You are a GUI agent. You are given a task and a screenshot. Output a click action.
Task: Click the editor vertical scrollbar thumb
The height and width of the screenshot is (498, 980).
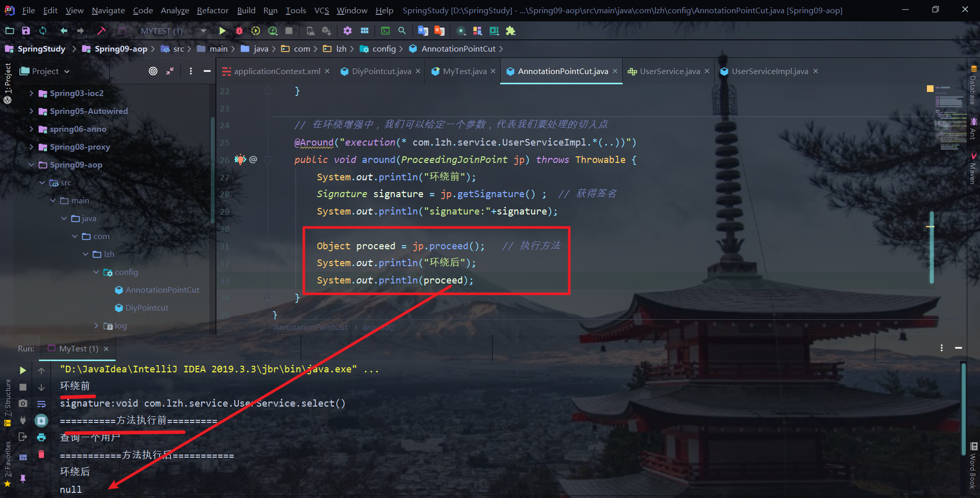[x=932, y=248]
